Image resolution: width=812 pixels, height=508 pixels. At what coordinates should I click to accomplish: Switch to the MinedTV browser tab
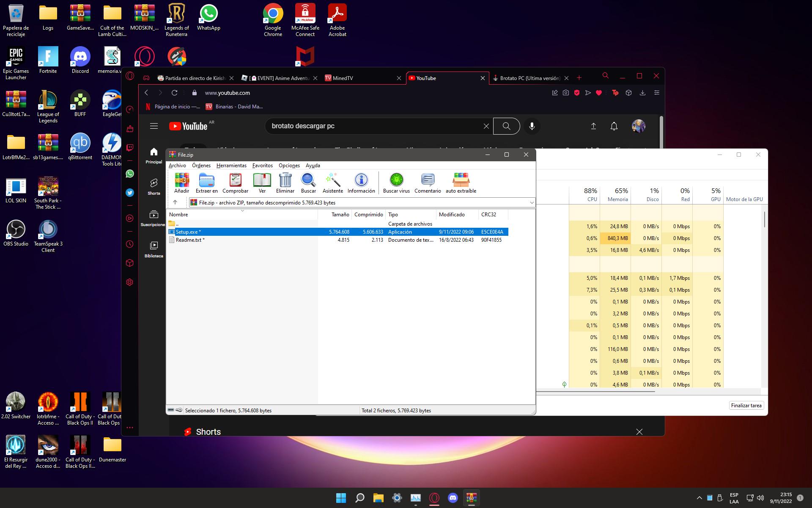343,78
